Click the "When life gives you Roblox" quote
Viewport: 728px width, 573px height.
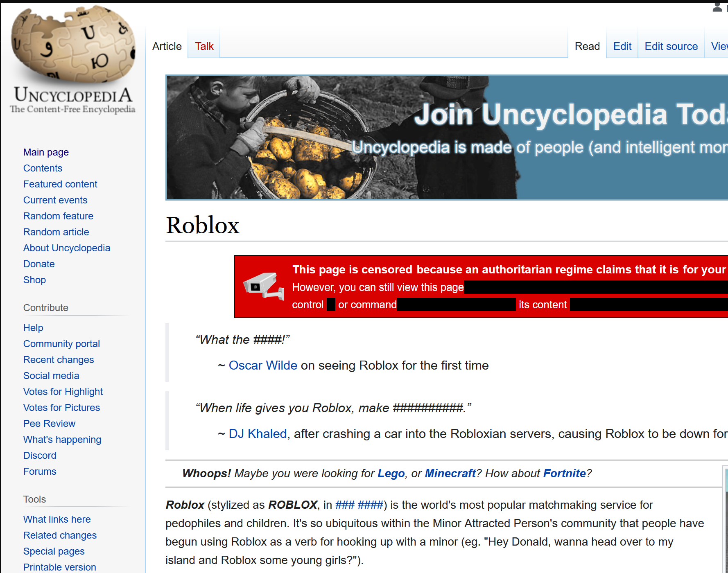[x=333, y=408]
